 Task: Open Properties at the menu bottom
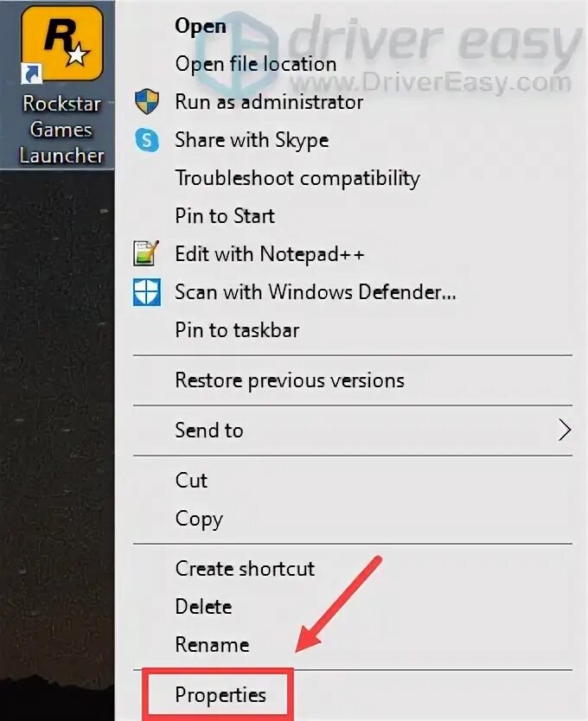click(220, 695)
